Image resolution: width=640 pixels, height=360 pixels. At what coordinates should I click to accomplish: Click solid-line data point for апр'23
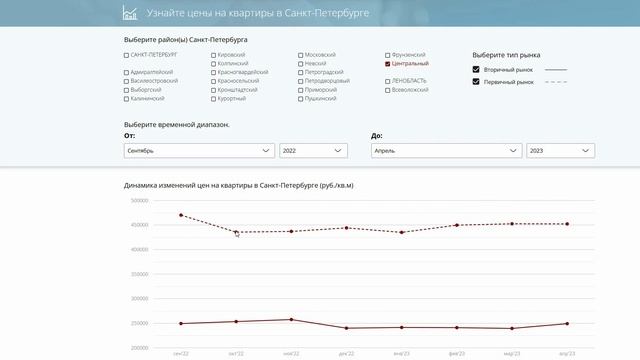click(567, 324)
